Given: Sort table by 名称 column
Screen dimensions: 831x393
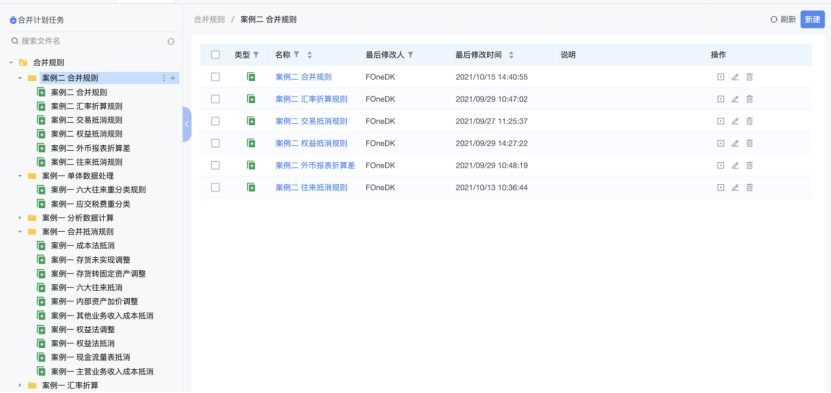Looking at the screenshot, I should click(310, 55).
